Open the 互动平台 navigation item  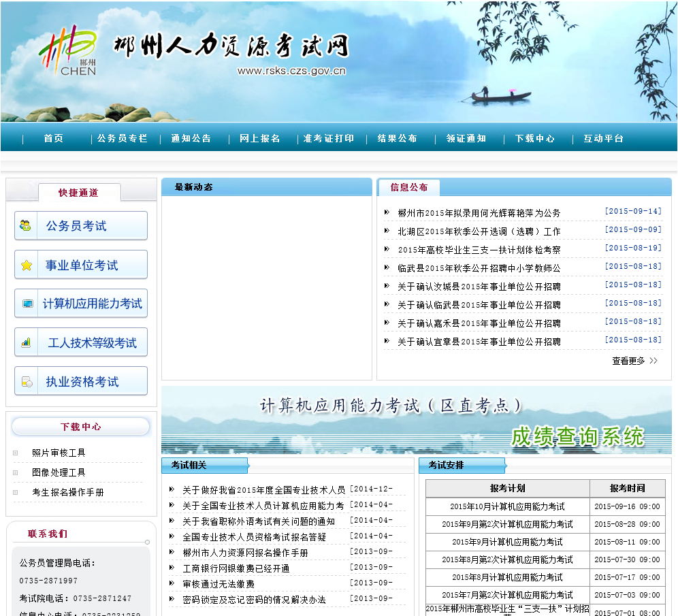[604, 138]
